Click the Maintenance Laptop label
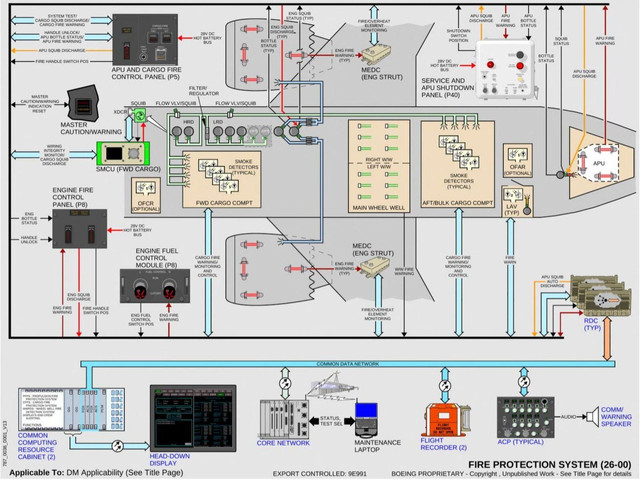Viewport: 640px width, 480px height. coord(378,446)
